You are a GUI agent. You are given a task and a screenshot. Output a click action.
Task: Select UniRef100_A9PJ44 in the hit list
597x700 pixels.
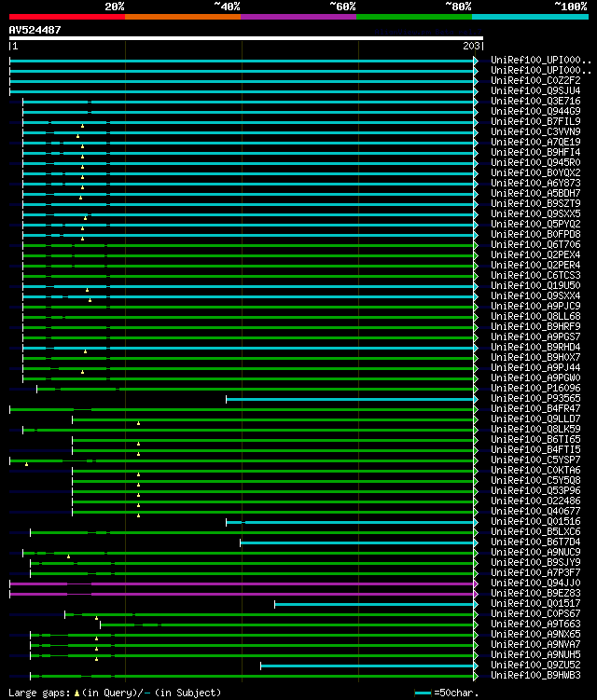point(535,368)
